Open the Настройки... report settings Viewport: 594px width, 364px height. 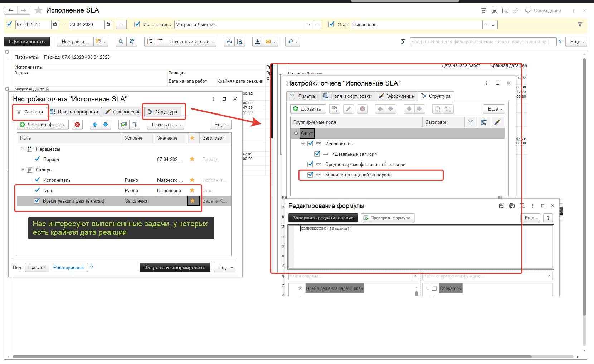[x=75, y=42]
